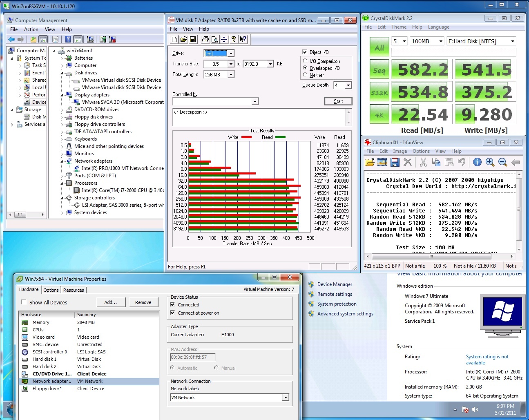529x420 pixels.
Task: Click the Zoom In icon in IrfanView
Action: (x=490, y=162)
